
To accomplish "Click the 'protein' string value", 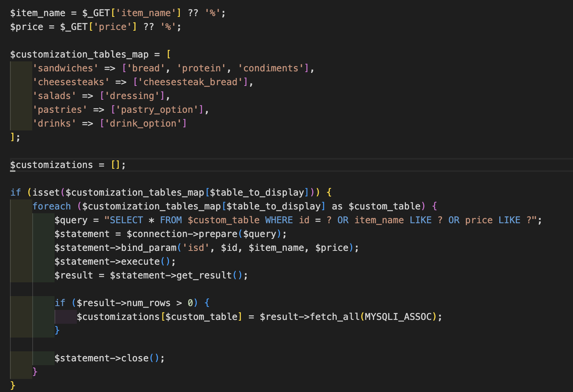I will [201, 68].
